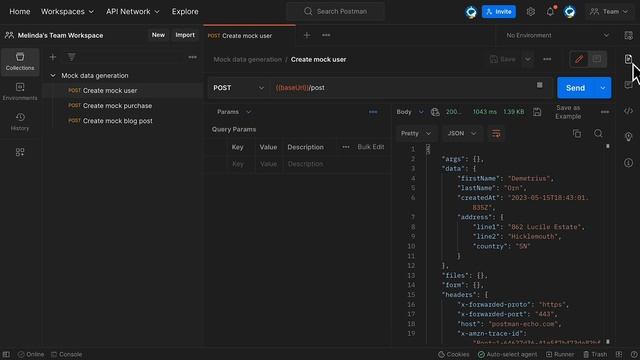The height and width of the screenshot is (360, 640).
Task: Open the Environments sidebar panel
Action: click(20, 91)
